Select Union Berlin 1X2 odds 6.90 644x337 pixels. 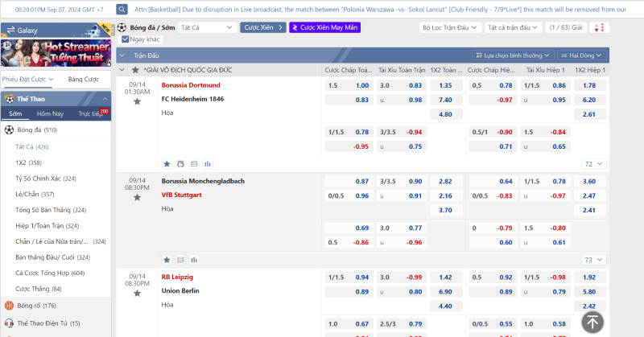[x=446, y=292]
